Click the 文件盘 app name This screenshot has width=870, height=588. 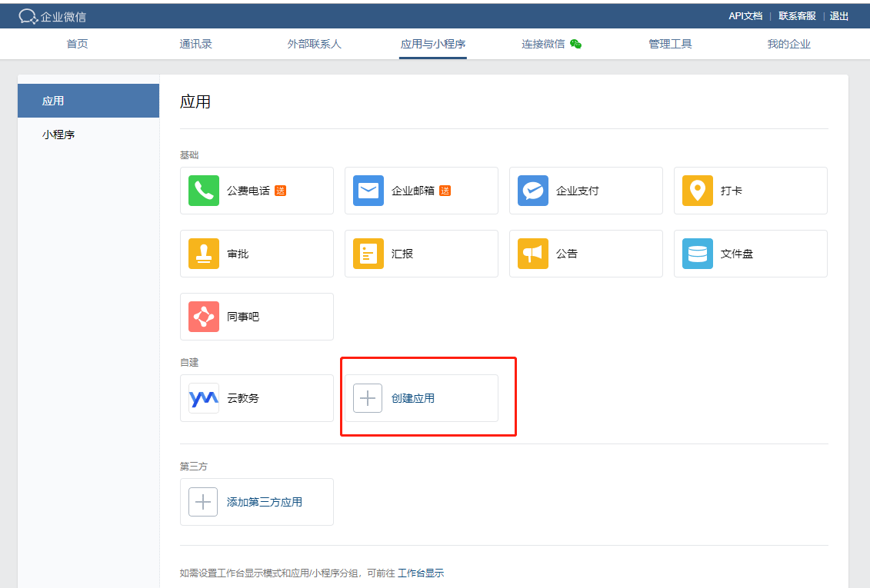tap(737, 254)
